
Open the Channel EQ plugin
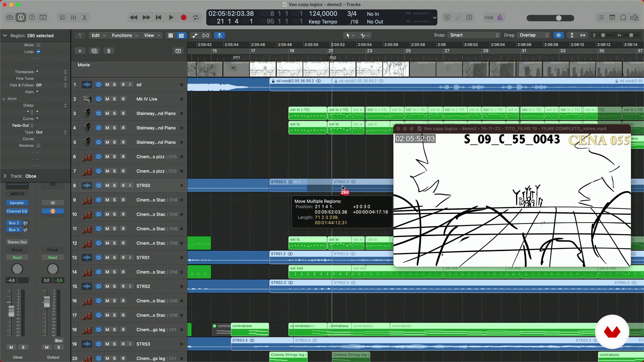click(x=17, y=211)
